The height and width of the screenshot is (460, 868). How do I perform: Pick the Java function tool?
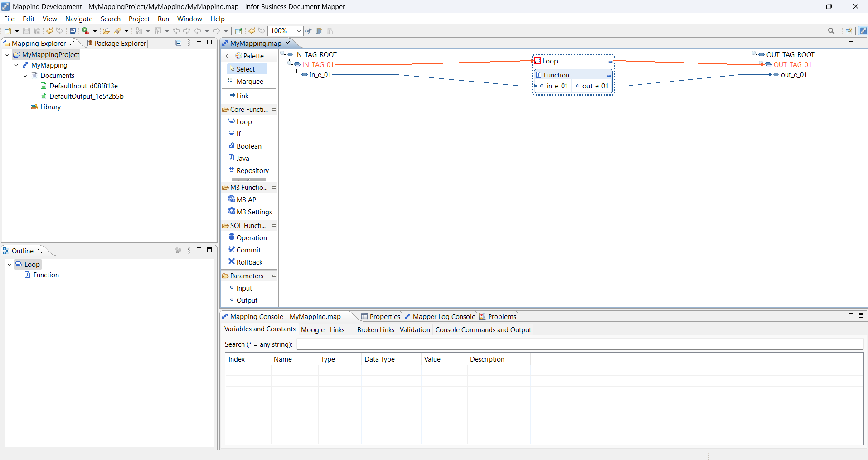(242, 158)
